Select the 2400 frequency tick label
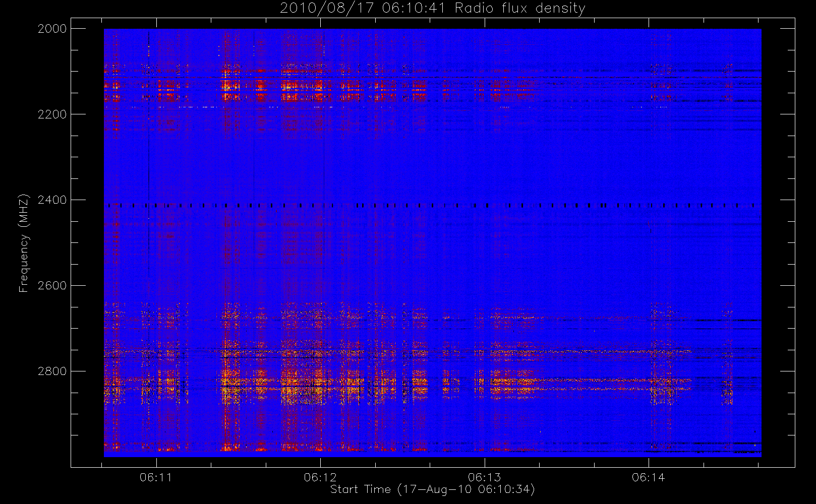The image size is (816, 504). [x=52, y=200]
